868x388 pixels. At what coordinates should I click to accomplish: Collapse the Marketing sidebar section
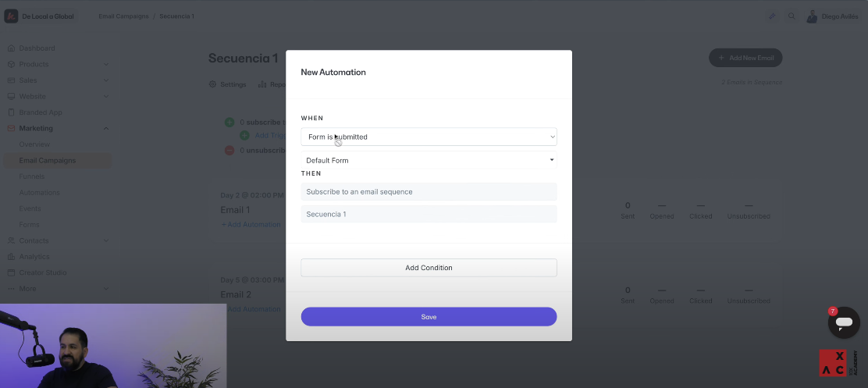click(106, 129)
